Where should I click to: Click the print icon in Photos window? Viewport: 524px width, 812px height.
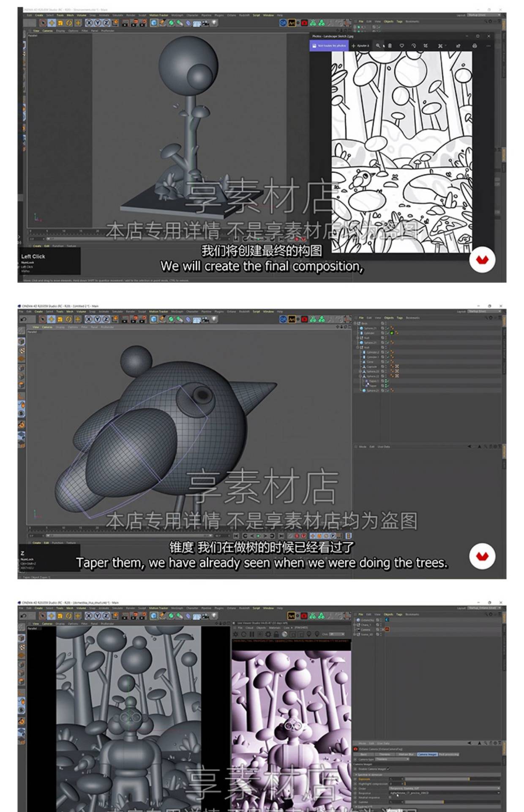[475, 46]
